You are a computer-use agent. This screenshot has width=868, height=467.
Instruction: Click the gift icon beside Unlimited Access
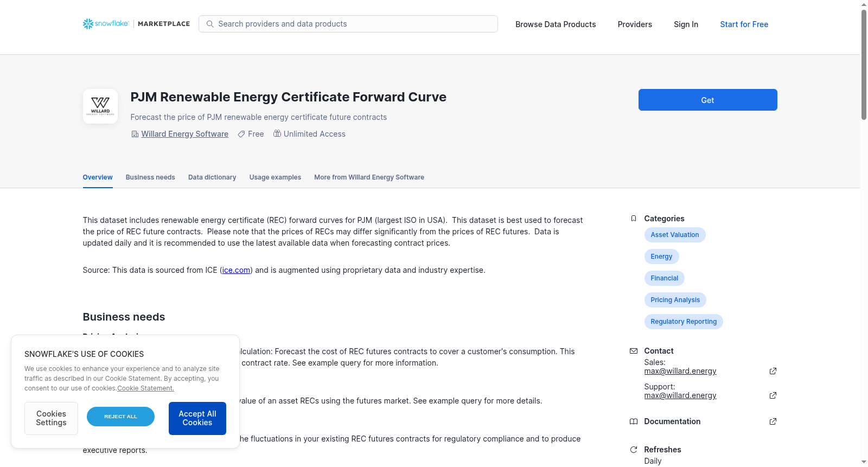[x=277, y=133]
